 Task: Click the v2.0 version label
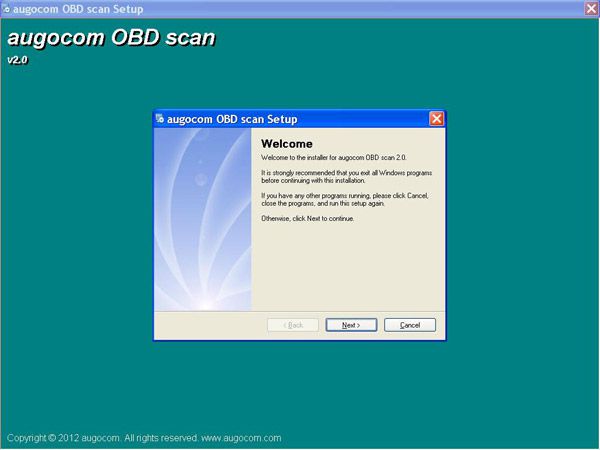18,60
